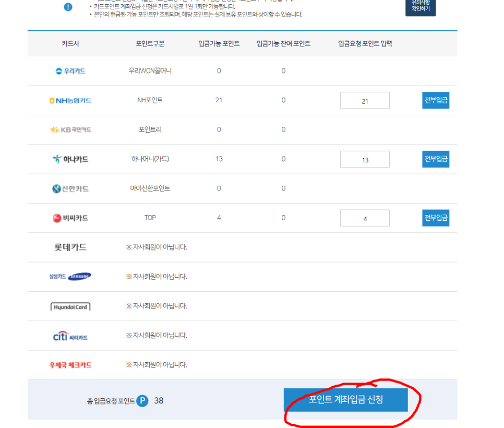
Task: Click the NH농협카드 logo
Action: [70, 101]
